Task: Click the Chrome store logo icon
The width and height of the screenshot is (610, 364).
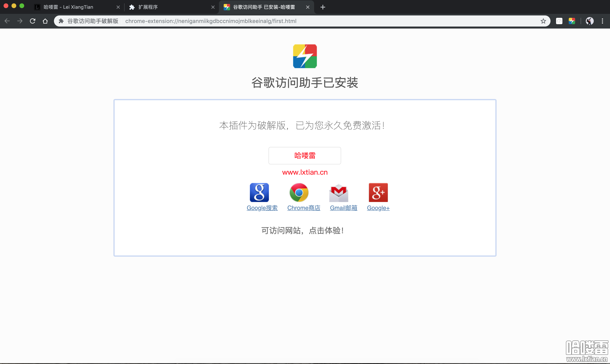Action: tap(299, 192)
